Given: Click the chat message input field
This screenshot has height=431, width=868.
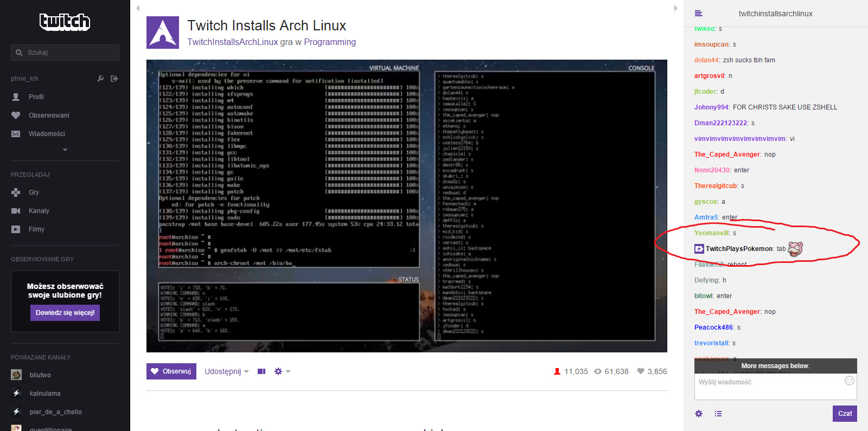Looking at the screenshot, I should click(776, 387).
